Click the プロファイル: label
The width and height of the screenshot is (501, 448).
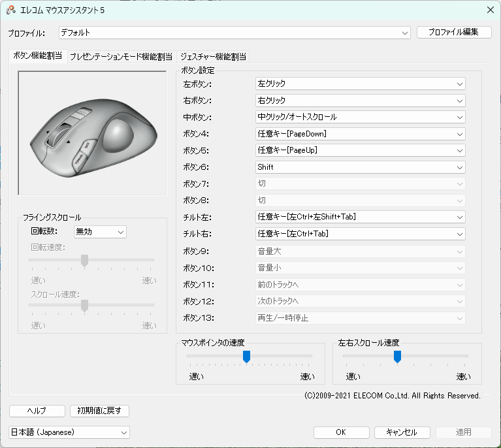pyautogui.click(x=27, y=33)
